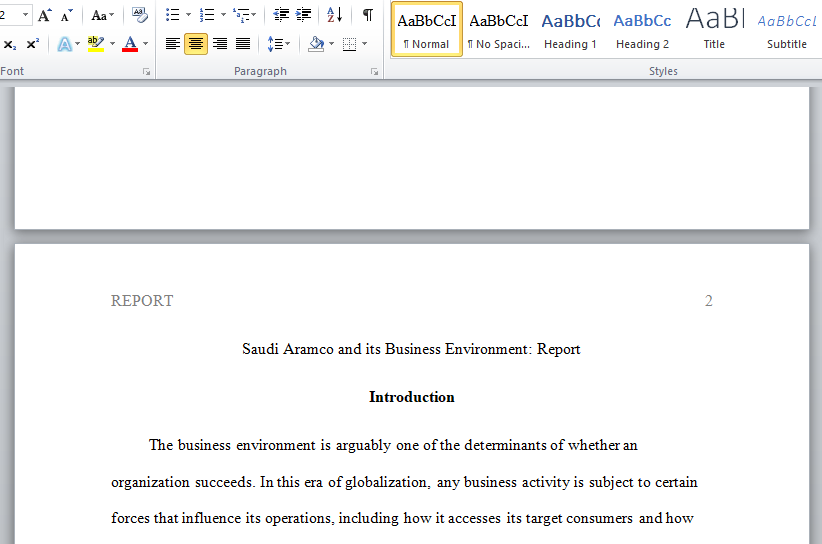Toggle the Center alignment button
This screenshot has height=544, width=822.
196,44
